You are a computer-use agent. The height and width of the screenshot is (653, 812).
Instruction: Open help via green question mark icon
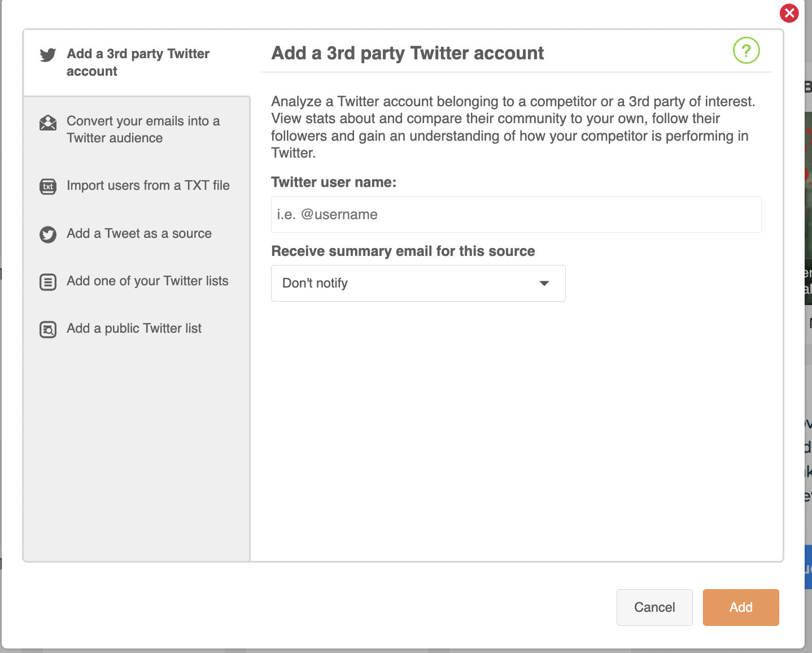pyautogui.click(x=746, y=50)
